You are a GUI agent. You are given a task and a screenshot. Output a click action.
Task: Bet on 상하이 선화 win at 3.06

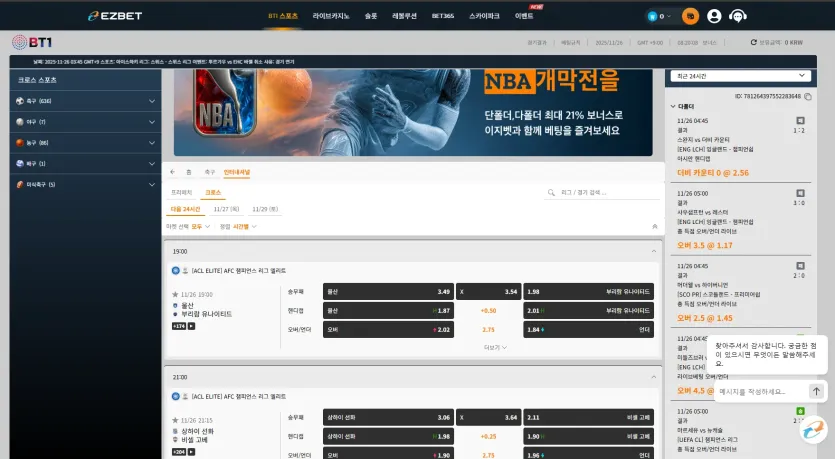point(388,417)
